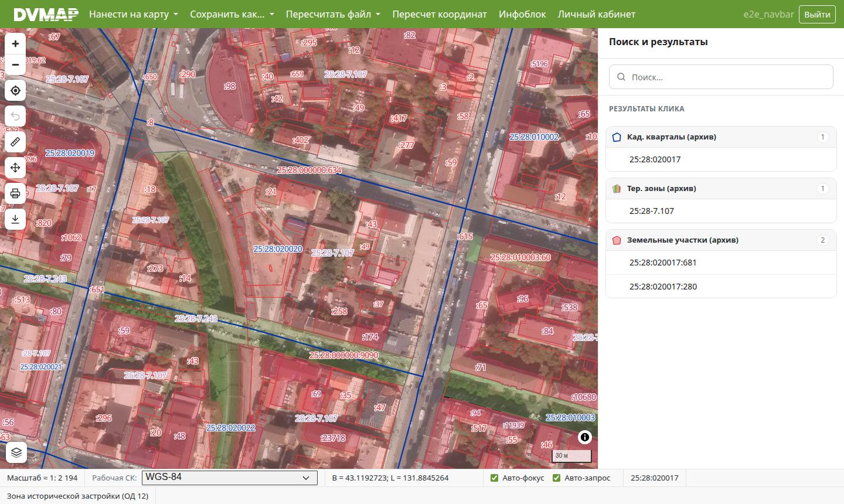Open the Пересчитать файл dropdown
This screenshot has width=844, height=504.
coord(333,14)
